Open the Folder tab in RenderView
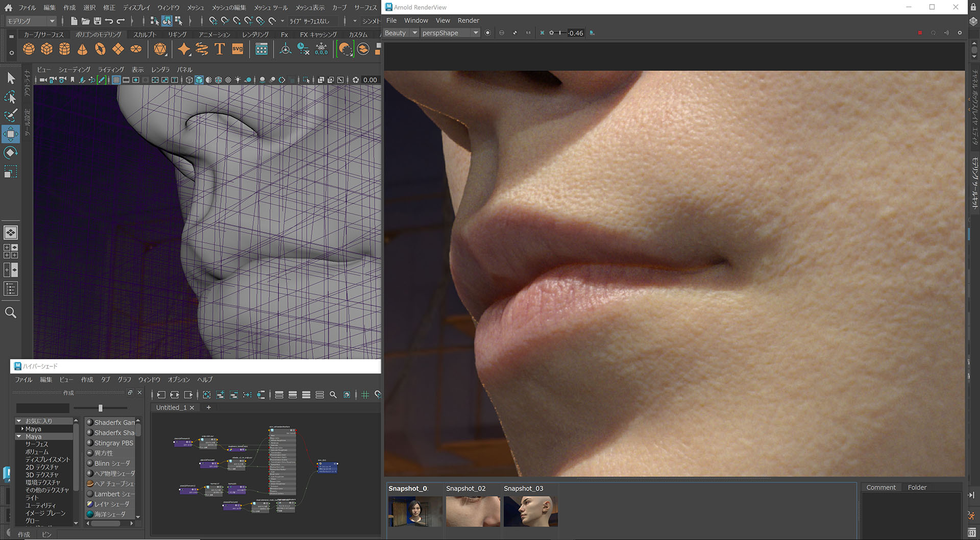Image resolution: width=980 pixels, height=540 pixels. click(917, 487)
